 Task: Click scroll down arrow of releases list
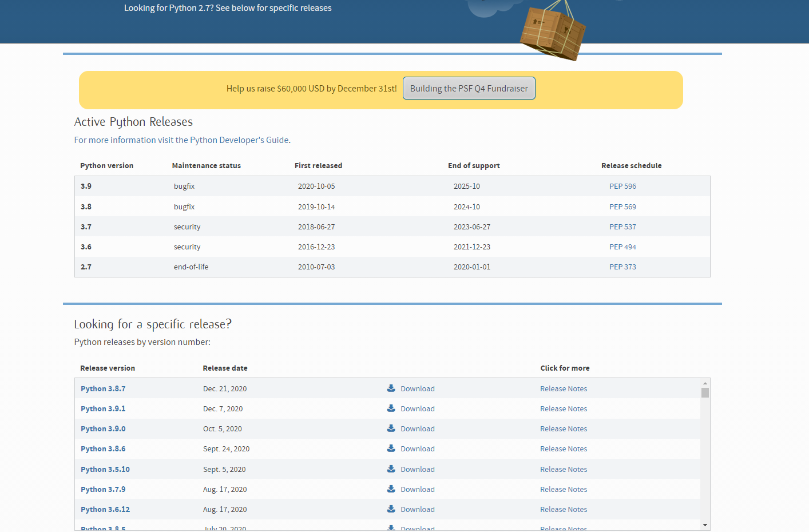(x=705, y=525)
